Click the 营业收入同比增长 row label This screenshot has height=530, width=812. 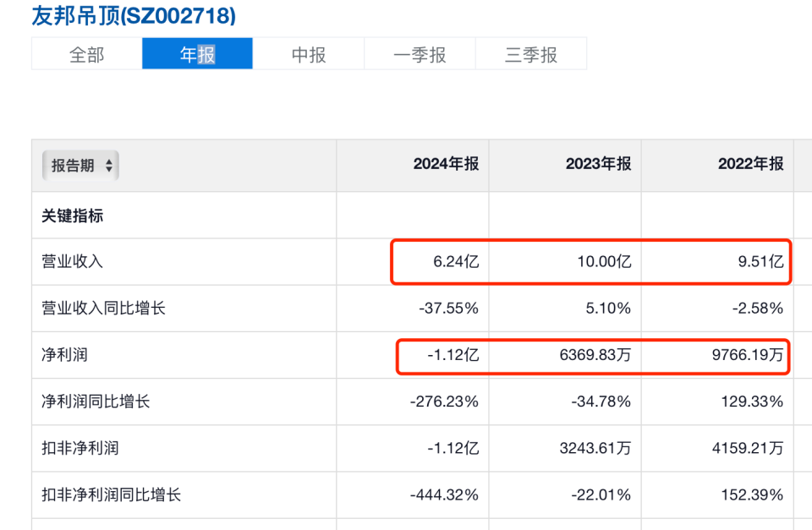pos(104,309)
